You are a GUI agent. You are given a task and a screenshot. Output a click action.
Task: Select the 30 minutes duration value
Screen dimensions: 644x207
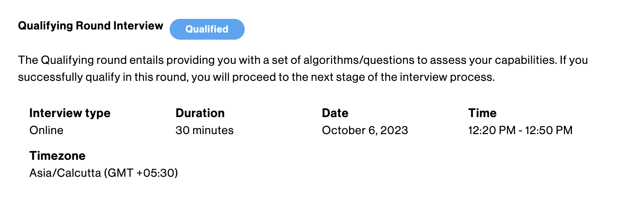[204, 130]
